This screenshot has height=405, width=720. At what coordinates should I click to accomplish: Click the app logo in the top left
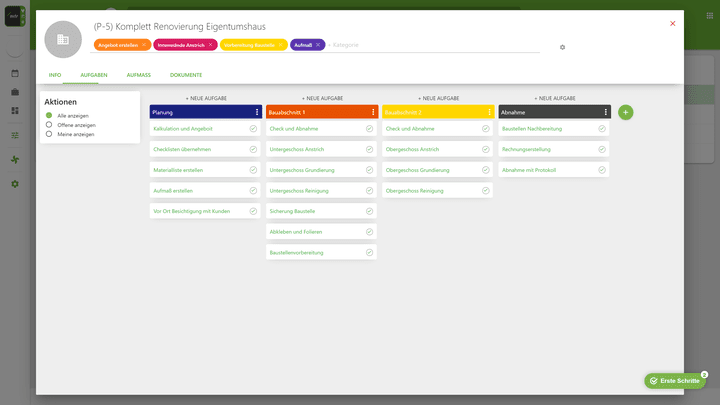pos(15,16)
